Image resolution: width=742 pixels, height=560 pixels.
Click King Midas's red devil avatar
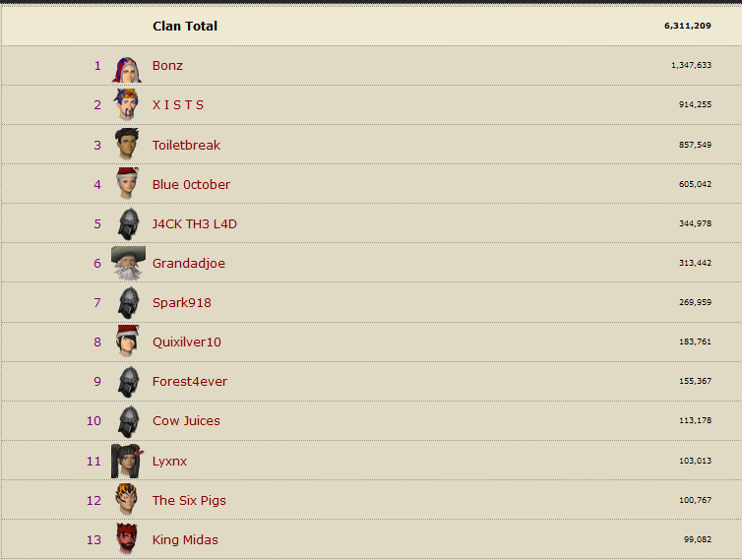point(127,538)
